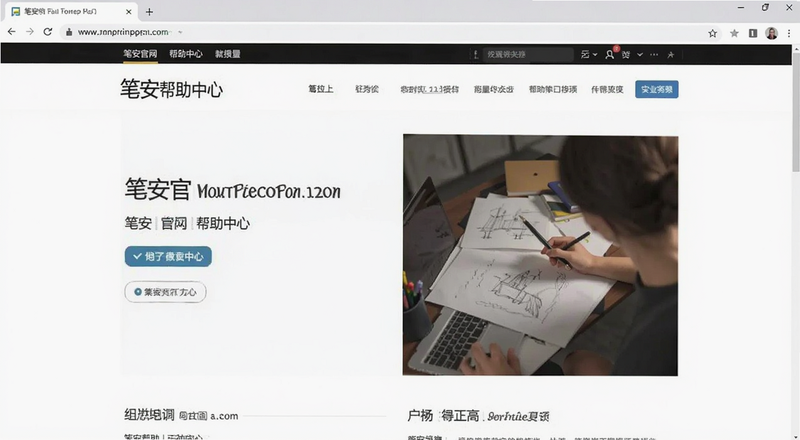Click the 官网 text under the hero heading
This screenshot has width=800, height=440.
point(174,223)
